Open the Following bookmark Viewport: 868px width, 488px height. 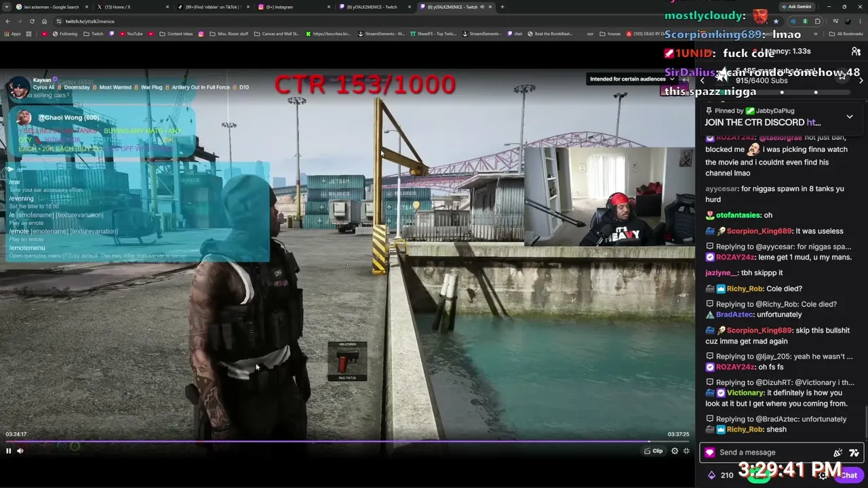pos(64,34)
